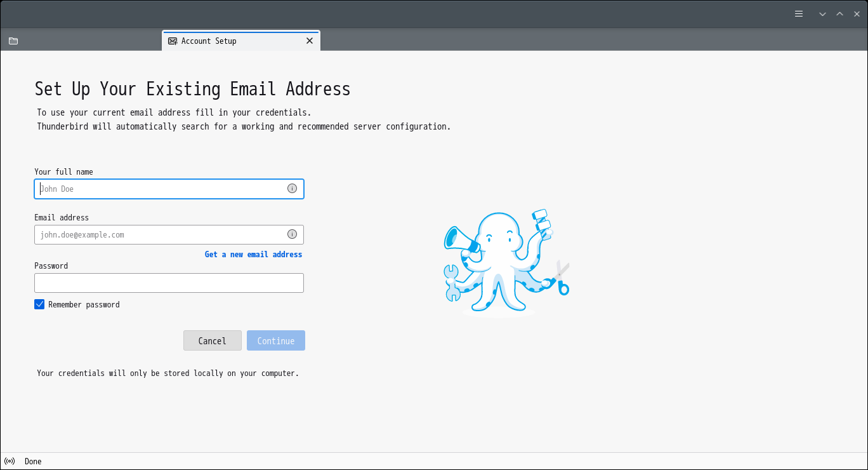Click the "Password" field label
The image size is (868, 470).
point(51,266)
